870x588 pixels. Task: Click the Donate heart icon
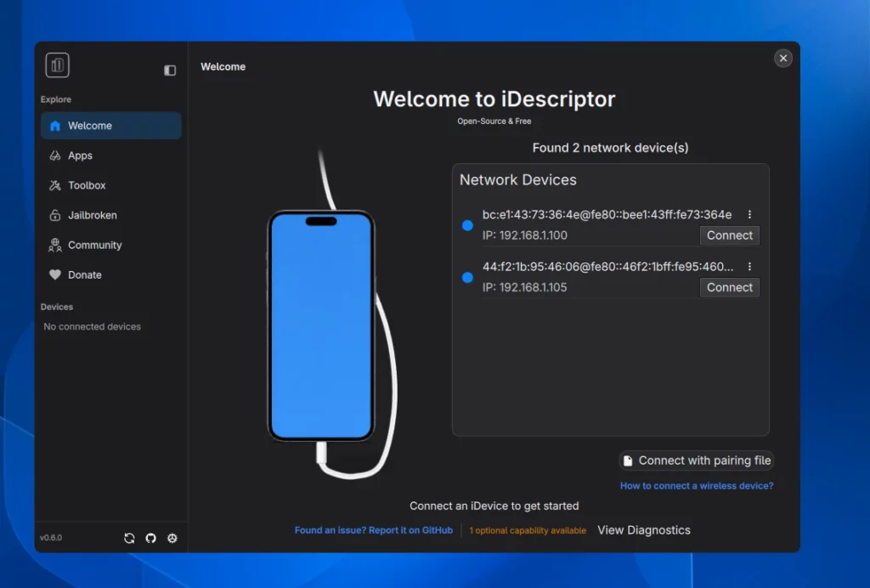[x=55, y=274]
